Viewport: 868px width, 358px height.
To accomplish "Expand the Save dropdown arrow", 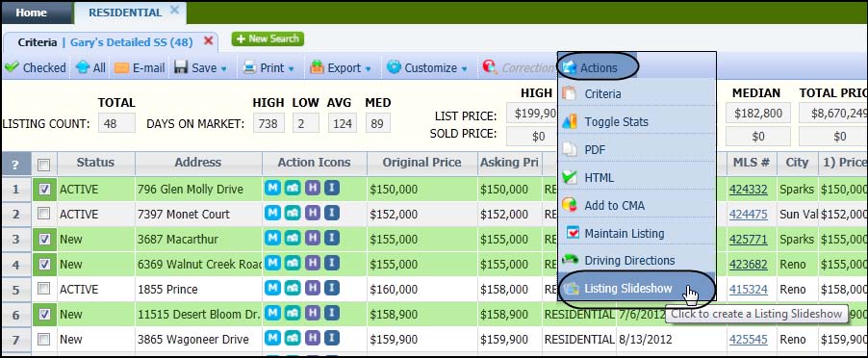I will pos(223,69).
